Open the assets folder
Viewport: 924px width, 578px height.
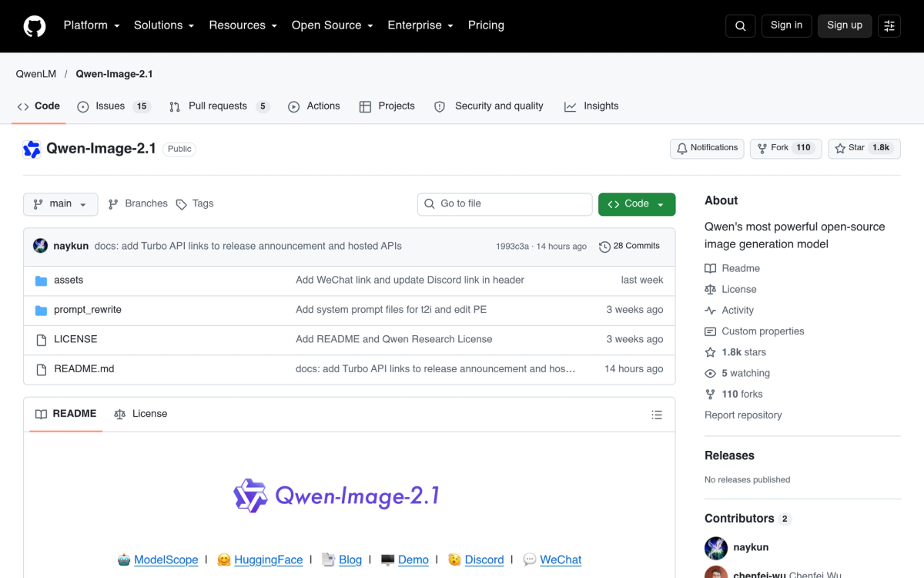click(x=69, y=280)
